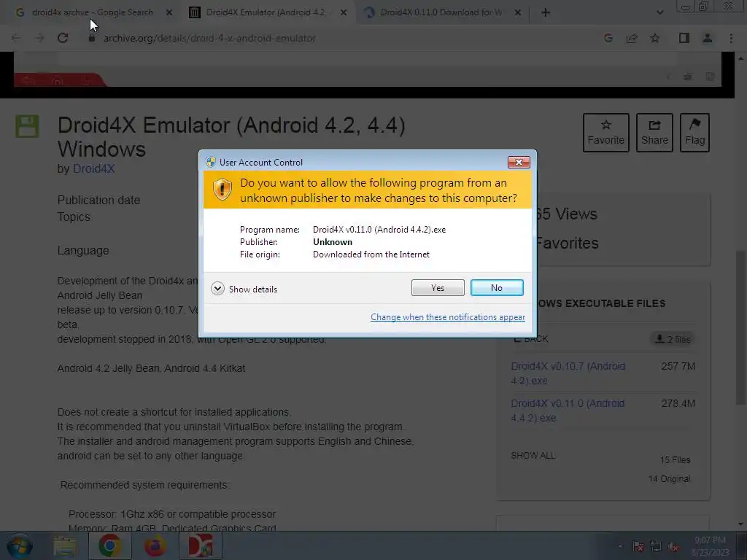Click the muted volume tray icon
Viewport: 747px width, 560px height.
click(x=673, y=547)
